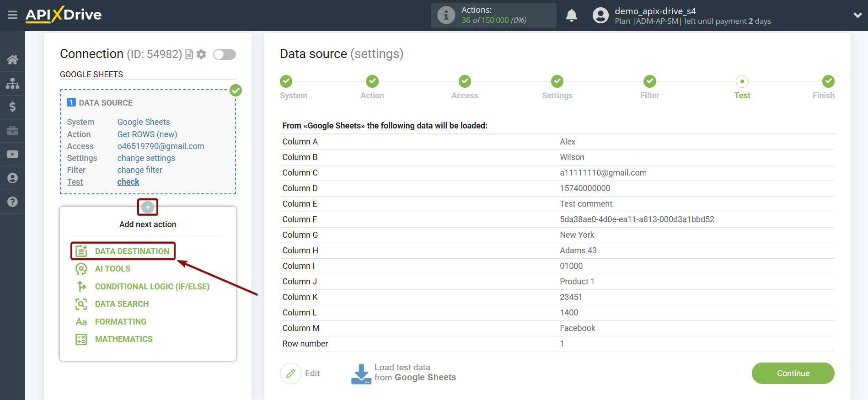Screen dimensions: 868x400
Task: Expand the account dropdown chevron
Action: pyautogui.click(x=857, y=15)
